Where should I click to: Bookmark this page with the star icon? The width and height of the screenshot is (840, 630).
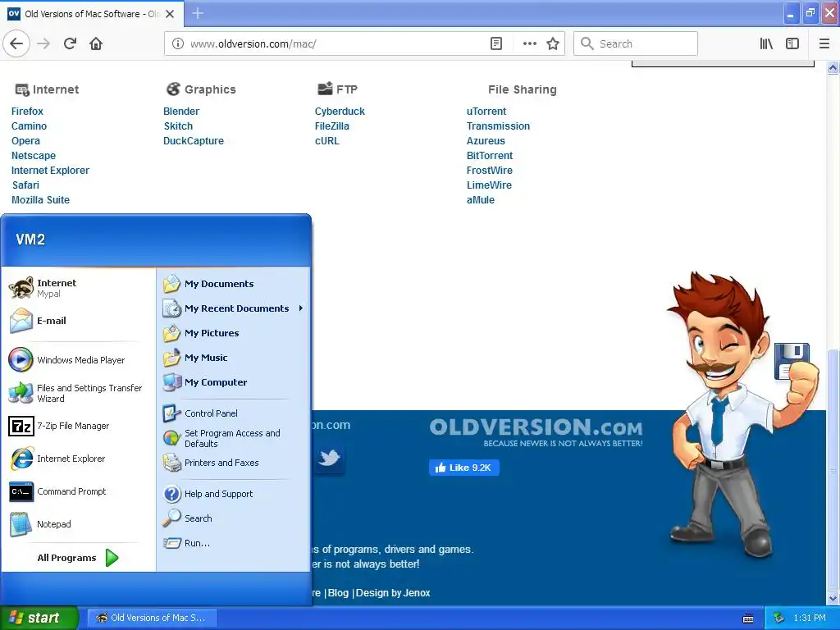tap(553, 43)
